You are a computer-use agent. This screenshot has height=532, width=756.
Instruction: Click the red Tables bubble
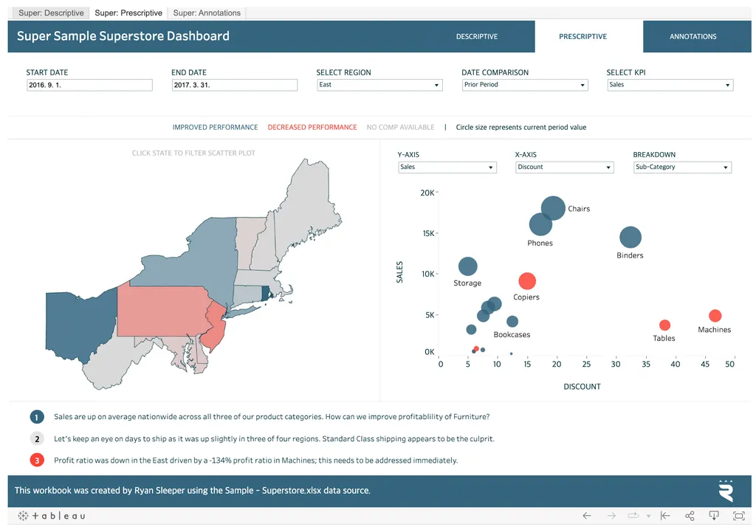pos(665,325)
